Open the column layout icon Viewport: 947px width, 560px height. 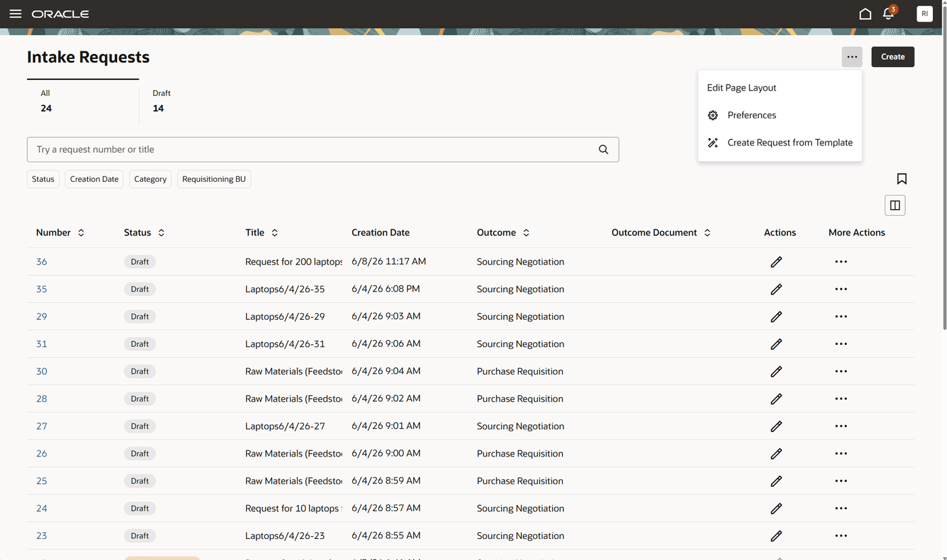pyautogui.click(x=895, y=205)
